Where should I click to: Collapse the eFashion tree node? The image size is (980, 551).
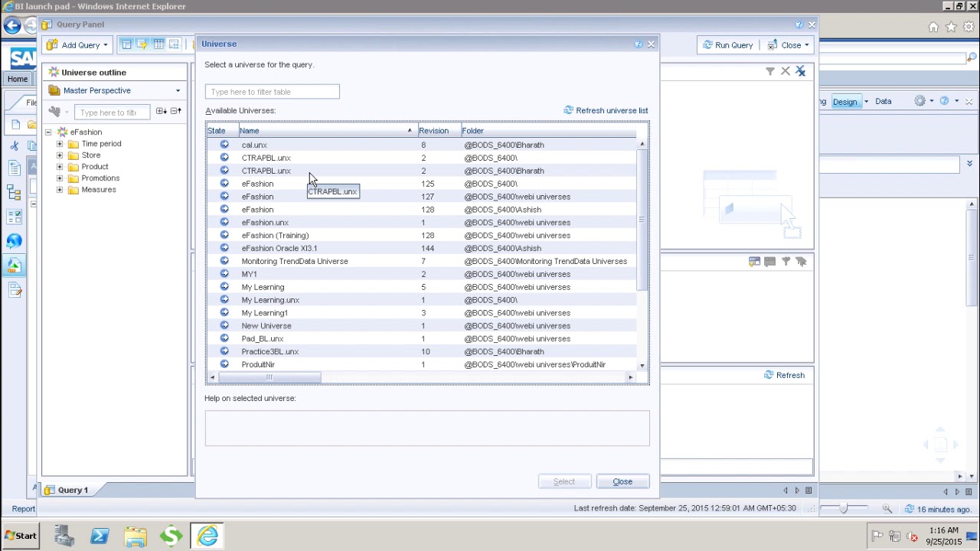point(47,132)
